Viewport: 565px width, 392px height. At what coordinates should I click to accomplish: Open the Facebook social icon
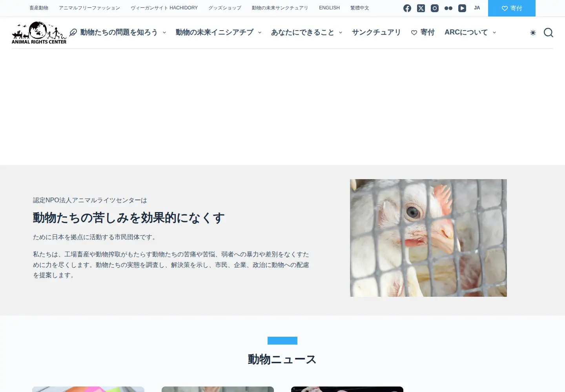click(x=407, y=8)
